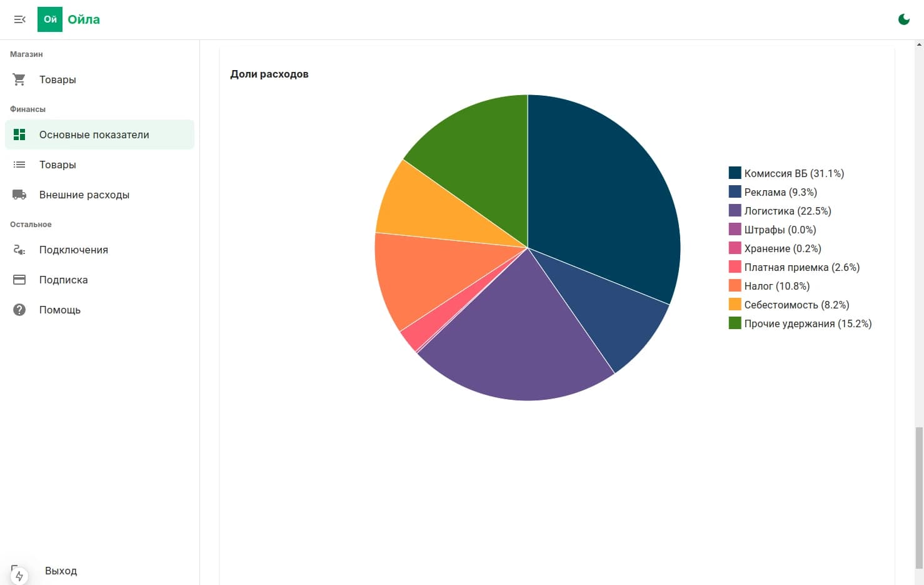Click the truck icon for Внешние расходы

tap(19, 195)
